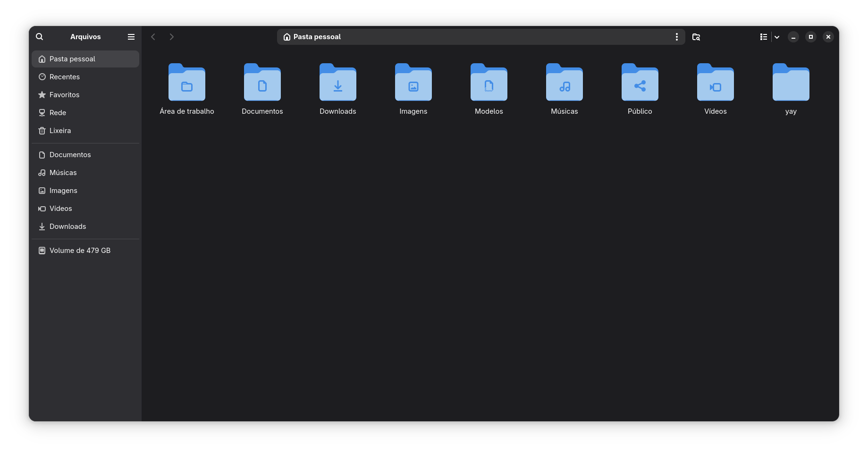Screen dimensions: 868x453
Task: Open Documentos bookmark in the sidebar
Action: point(85,155)
